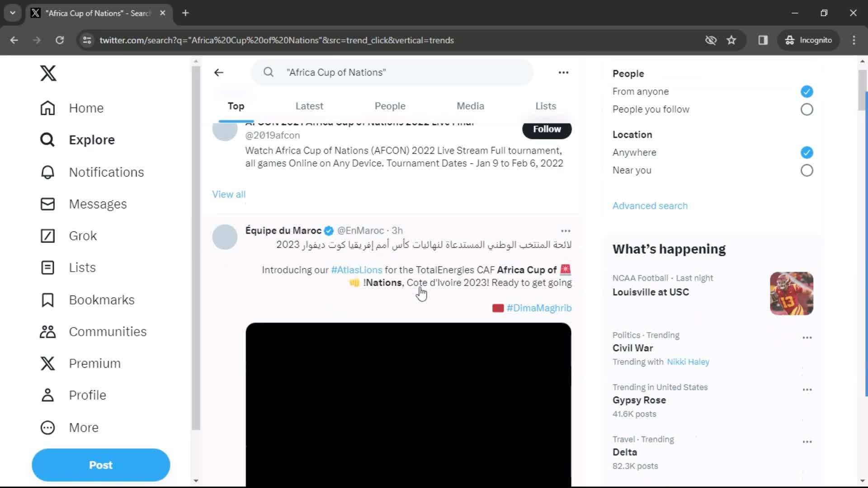This screenshot has width=868, height=488.
Task: Open more options for Delta trend
Action: (x=807, y=441)
